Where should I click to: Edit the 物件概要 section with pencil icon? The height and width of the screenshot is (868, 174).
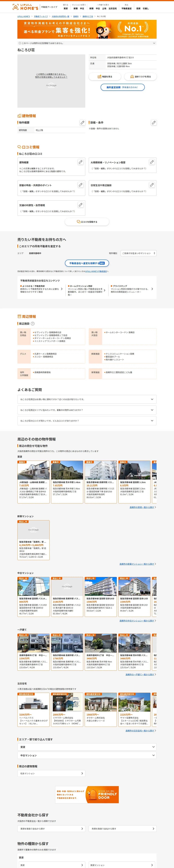83,123
